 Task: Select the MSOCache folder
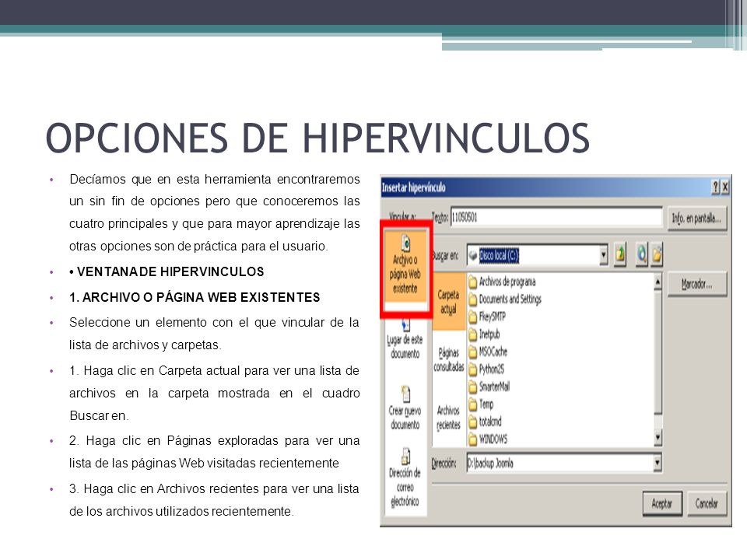[488, 352]
